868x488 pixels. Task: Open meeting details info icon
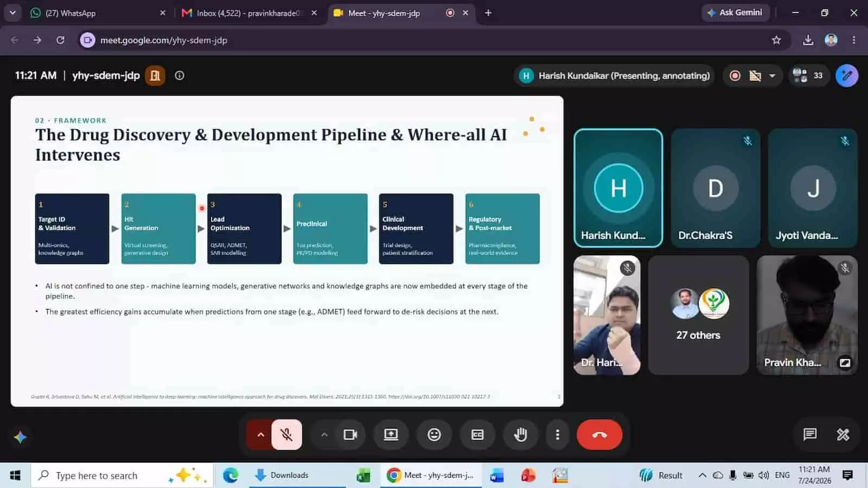[x=180, y=75]
